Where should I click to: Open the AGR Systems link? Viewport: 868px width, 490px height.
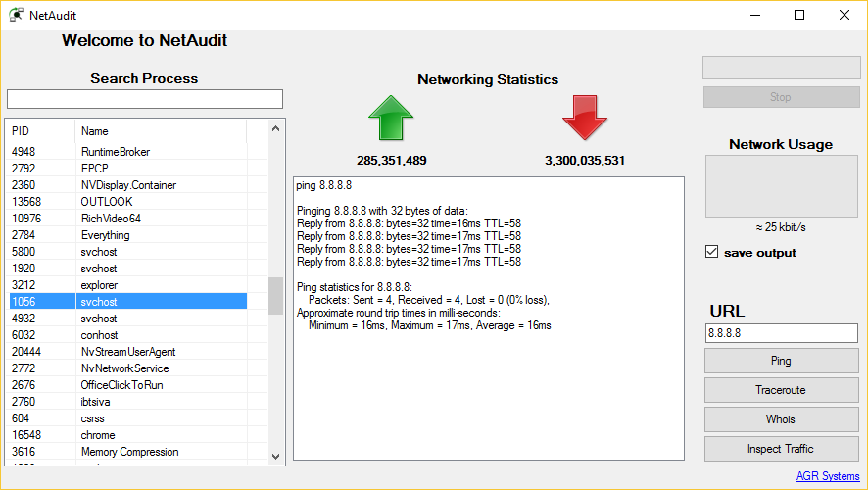[827, 476]
